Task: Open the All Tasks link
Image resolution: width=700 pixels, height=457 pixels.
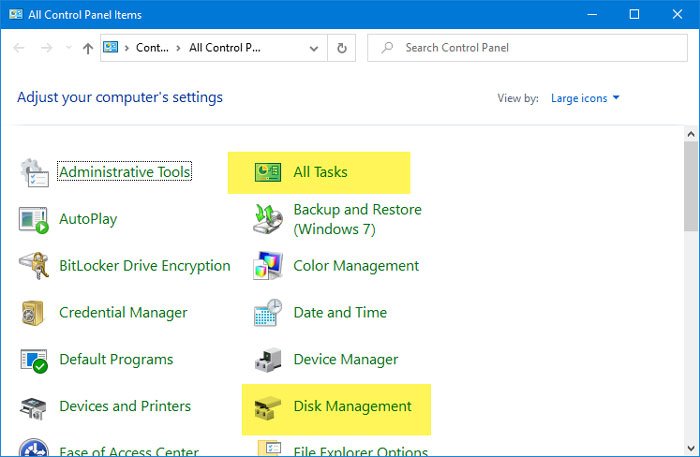Action: tap(321, 172)
